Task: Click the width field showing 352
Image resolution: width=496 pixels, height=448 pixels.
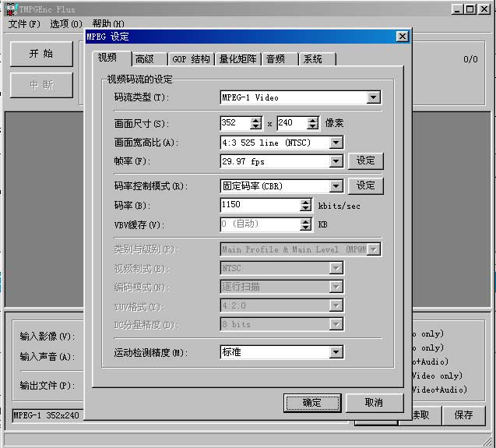Action: tap(235, 123)
